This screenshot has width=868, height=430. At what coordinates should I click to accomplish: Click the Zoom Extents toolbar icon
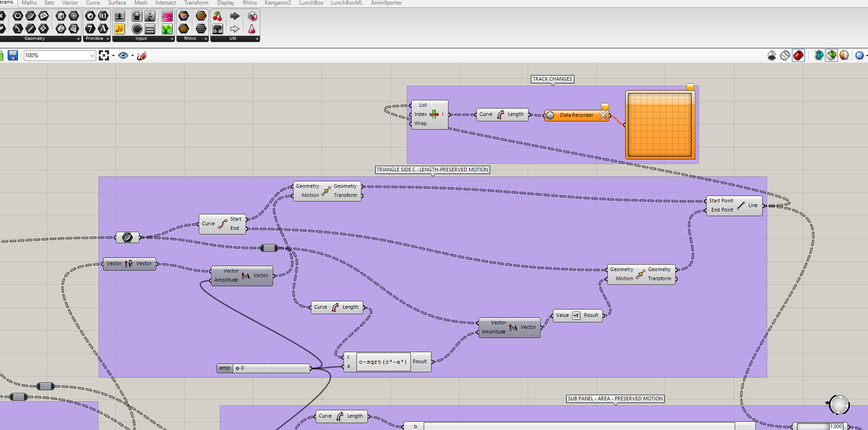pyautogui.click(x=104, y=55)
